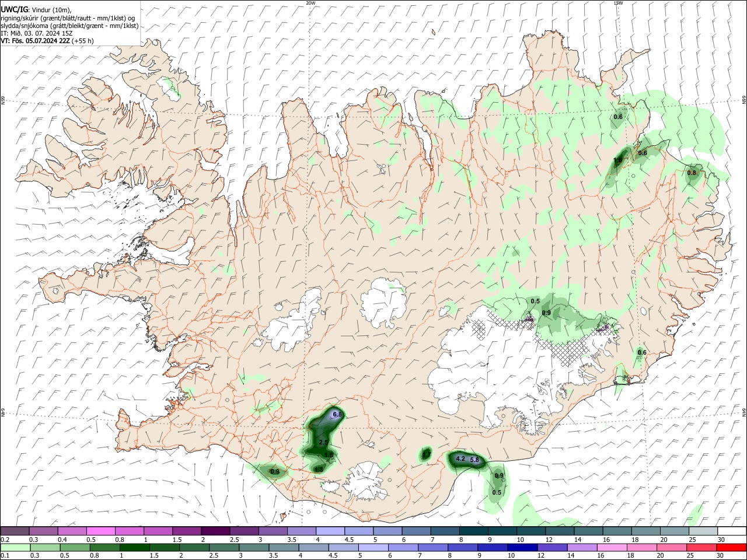The height and width of the screenshot is (560, 747).
Task: Click the 4.2 rainfall value on the south coast
Action: (x=460, y=459)
